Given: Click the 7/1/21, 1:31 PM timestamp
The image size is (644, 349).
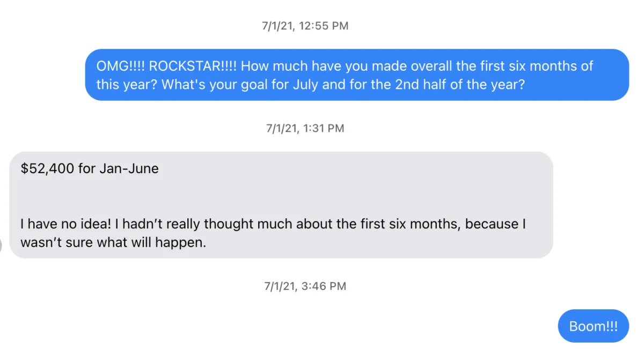Looking at the screenshot, I should (305, 128).
